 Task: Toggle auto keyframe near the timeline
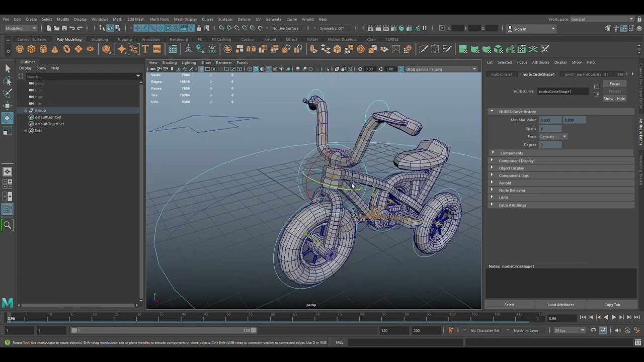(452, 330)
